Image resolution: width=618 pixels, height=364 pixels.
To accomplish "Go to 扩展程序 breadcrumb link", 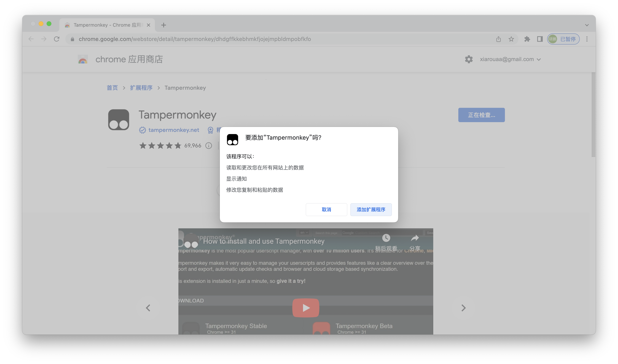I will click(x=141, y=88).
